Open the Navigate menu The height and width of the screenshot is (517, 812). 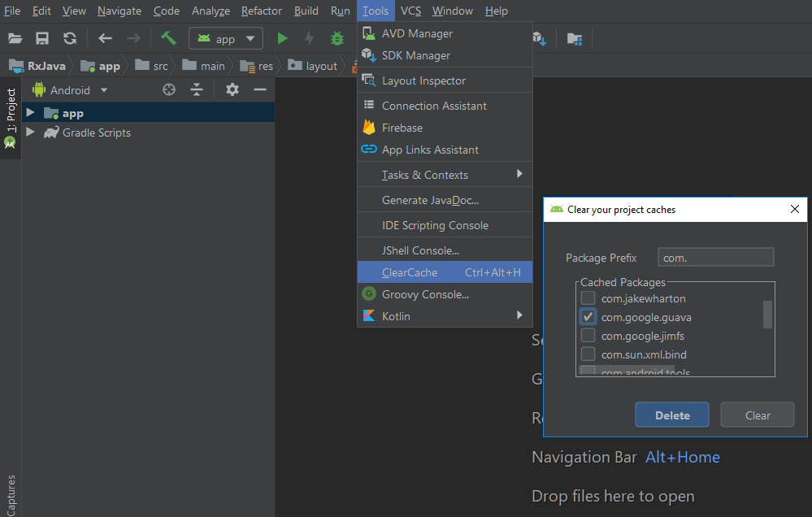pos(119,11)
